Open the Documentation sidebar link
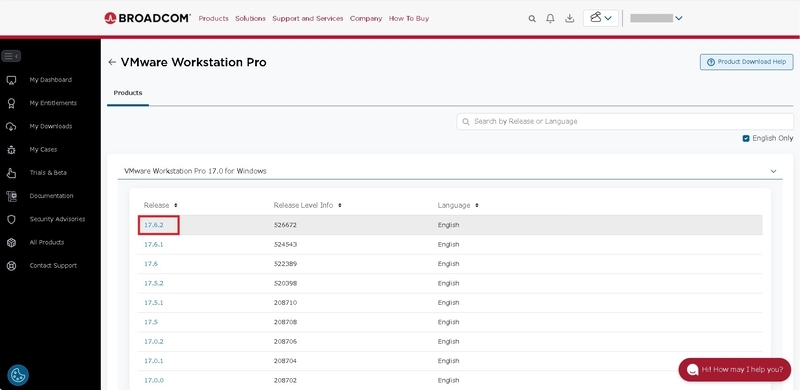Image resolution: width=800 pixels, height=390 pixels. point(51,196)
